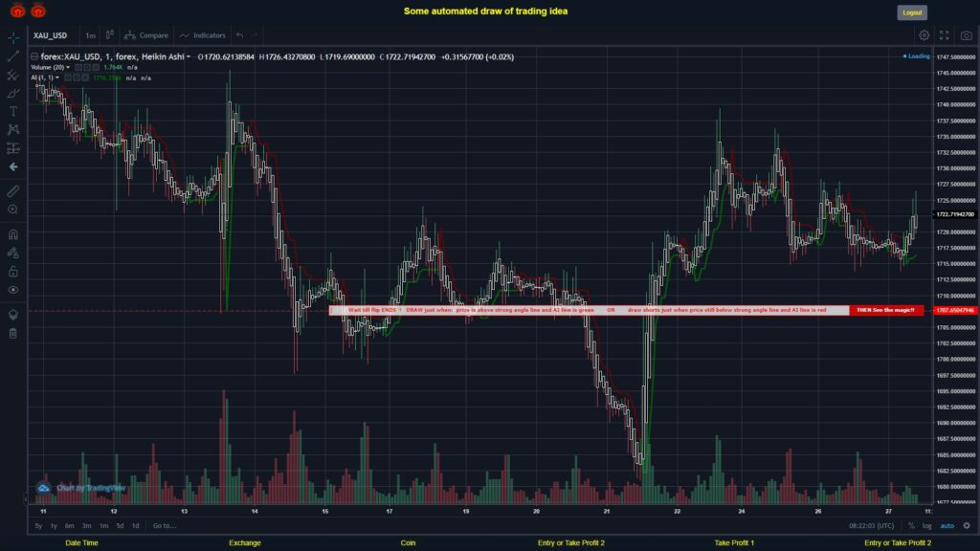Click the Compare symbols button

[146, 35]
